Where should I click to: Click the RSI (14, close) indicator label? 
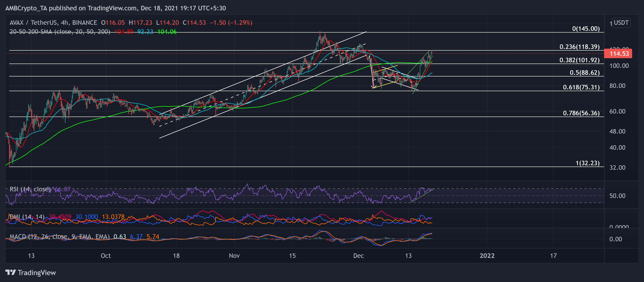click(x=30, y=189)
